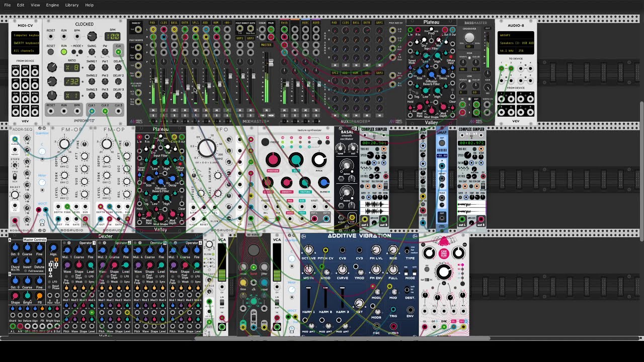This screenshot has height=362, width=644.
Task: Click Audio-8 TO DEVICE input jack 2
Action: [511, 68]
